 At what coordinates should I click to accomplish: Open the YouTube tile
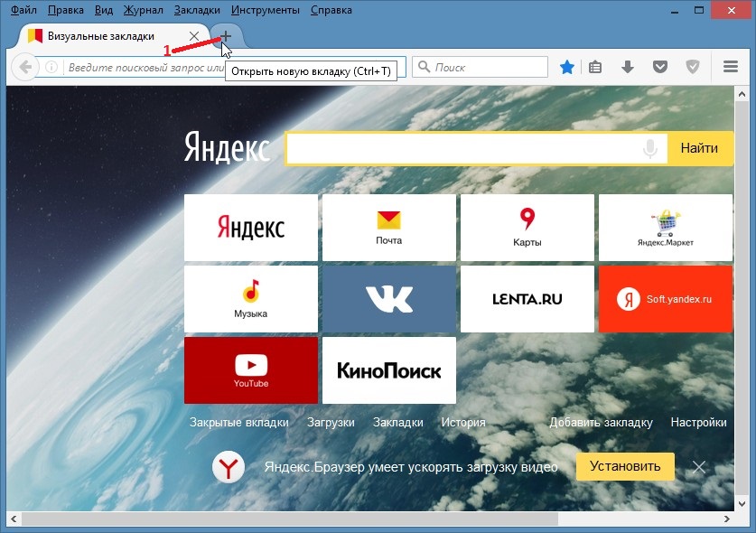(251, 370)
